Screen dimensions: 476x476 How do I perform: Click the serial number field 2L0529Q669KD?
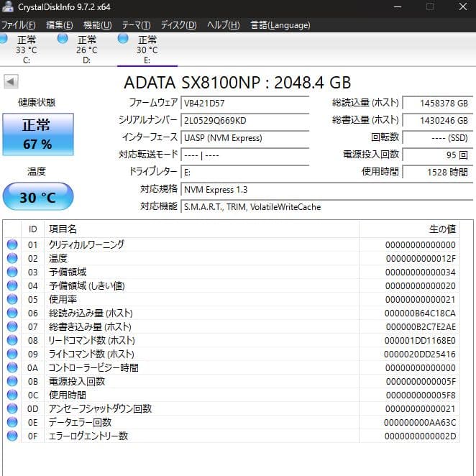[245, 121]
